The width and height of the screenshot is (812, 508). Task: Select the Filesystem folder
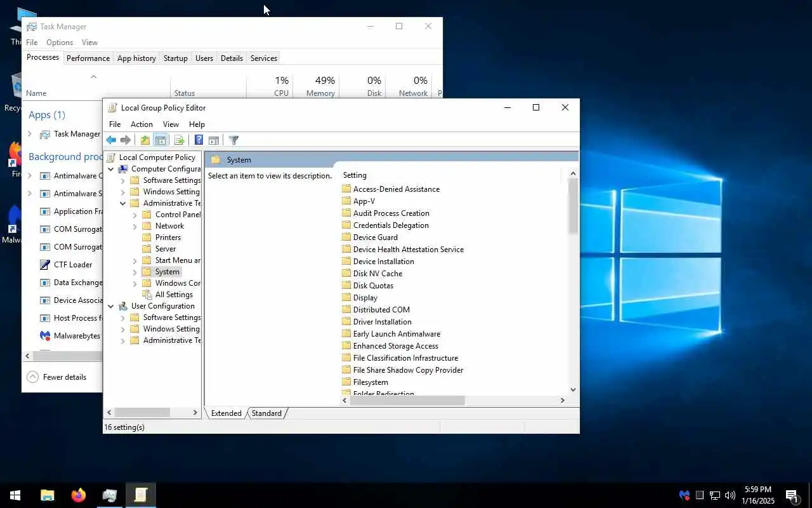click(x=365, y=382)
